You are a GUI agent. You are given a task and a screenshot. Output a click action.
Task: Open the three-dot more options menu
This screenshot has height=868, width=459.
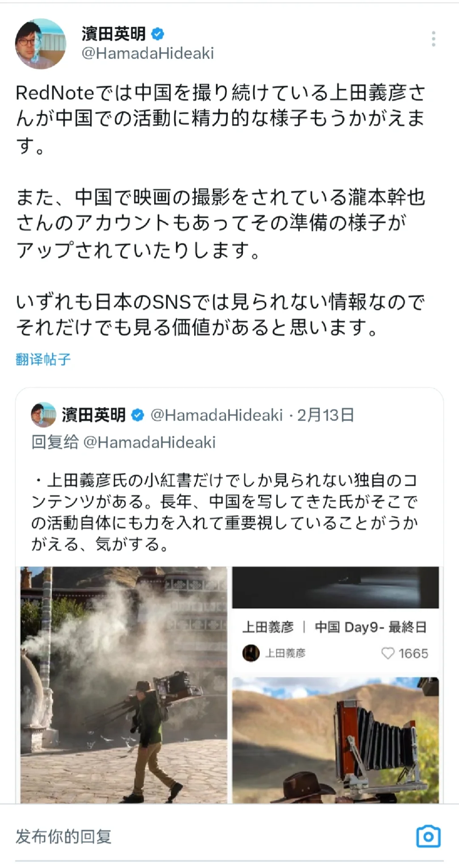[433, 39]
